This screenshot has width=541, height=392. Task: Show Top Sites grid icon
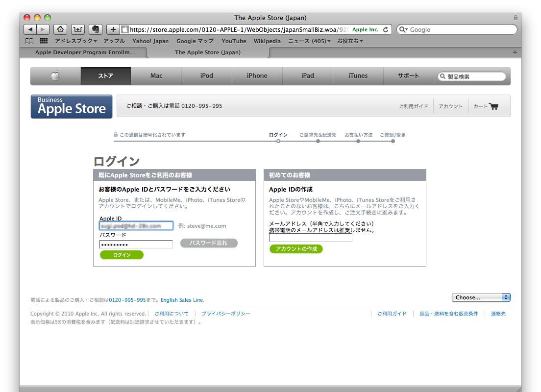point(44,41)
